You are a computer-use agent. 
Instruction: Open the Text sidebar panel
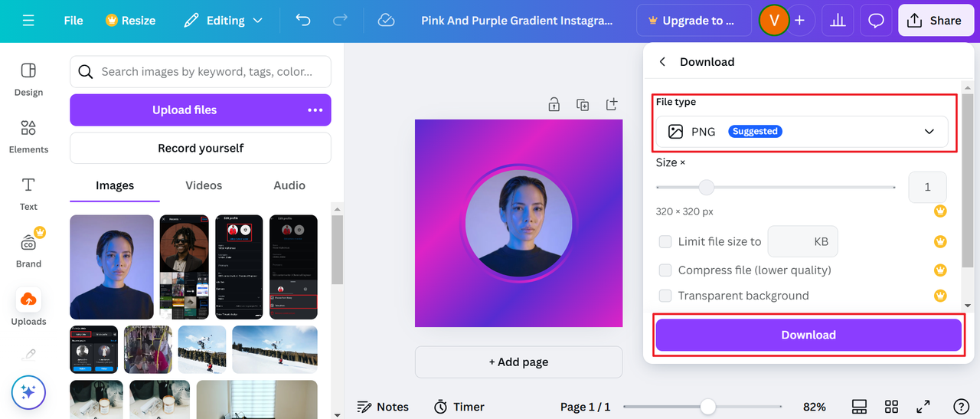(28, 194)
